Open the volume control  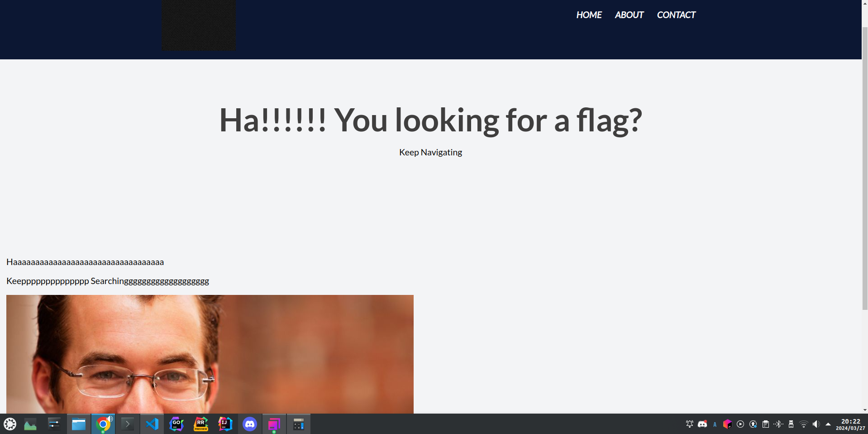tap(816, 424)
